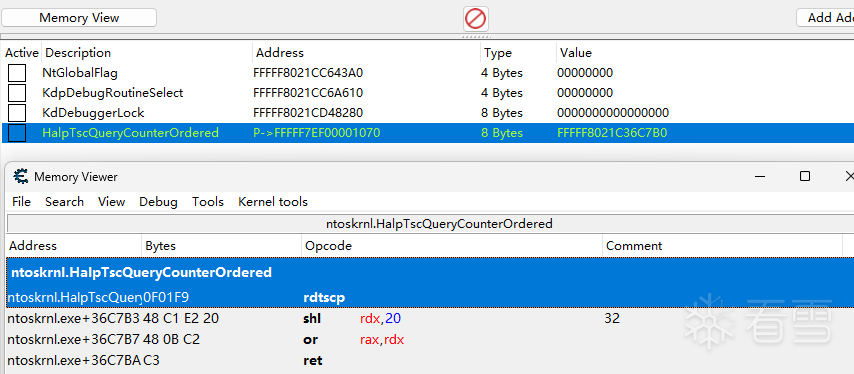Click address FFFFF8021CC643A0

[x=308, y=73]
